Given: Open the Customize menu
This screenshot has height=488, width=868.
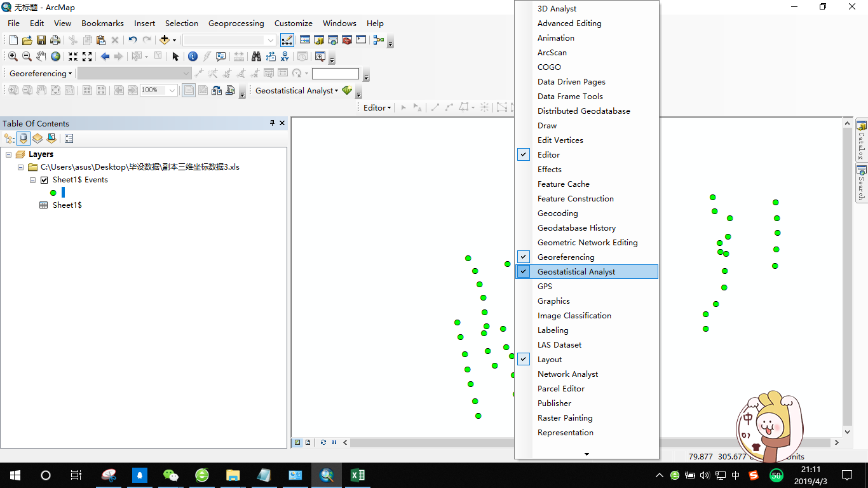Looking at the screenshot, I should [x=293, y=23].
